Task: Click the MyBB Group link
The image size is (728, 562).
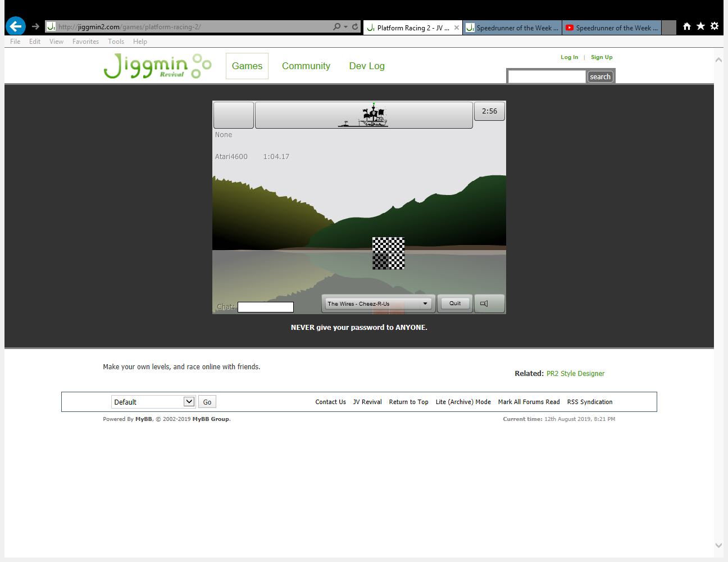Action: pyautogui.click(x=211, y=419)
